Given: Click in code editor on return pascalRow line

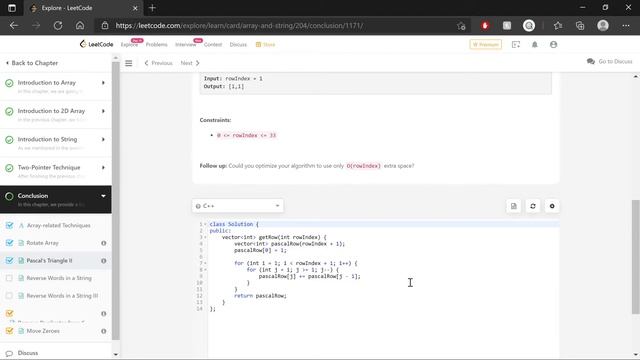Looking at the screenshot, I should coord(260,296).
